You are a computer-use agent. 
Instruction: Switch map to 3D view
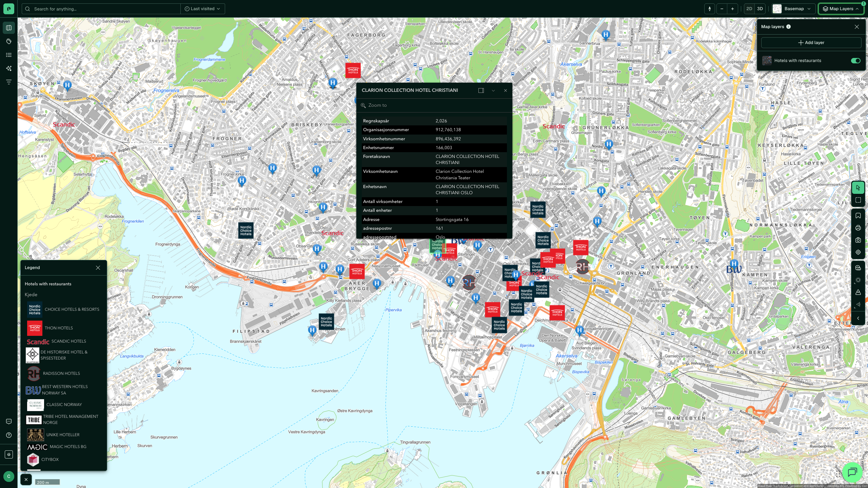[760, 9]
